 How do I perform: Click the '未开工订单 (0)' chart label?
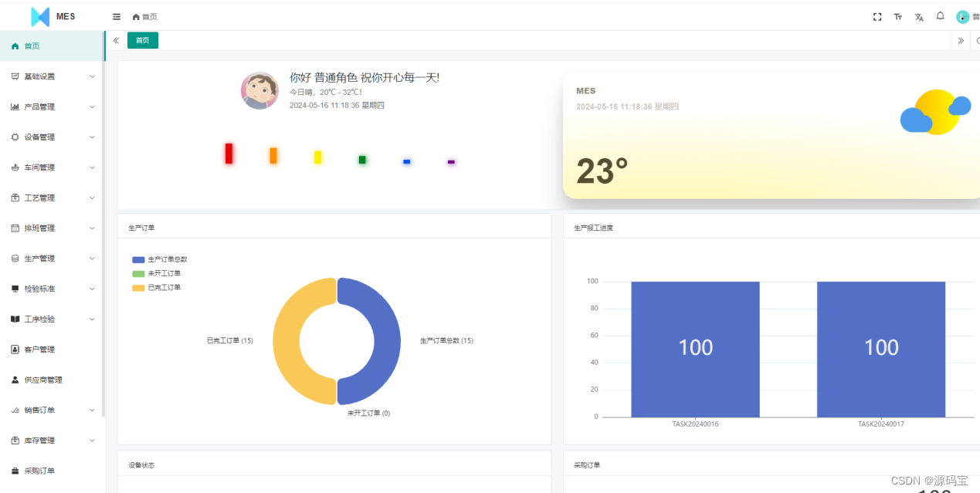(x=369, y=414)
